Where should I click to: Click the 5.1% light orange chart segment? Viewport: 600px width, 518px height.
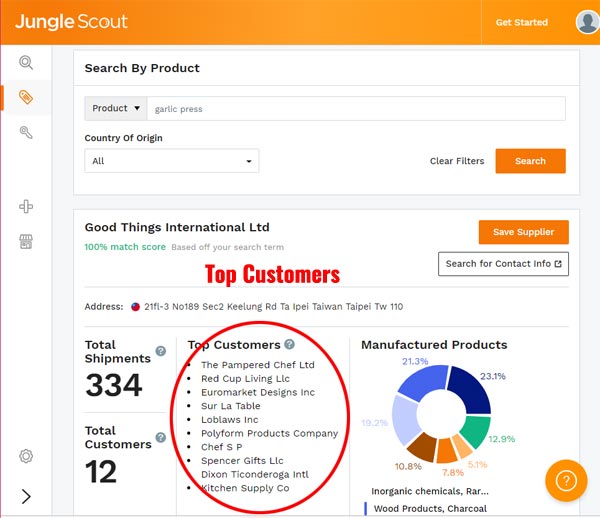[x=463, y=445]
